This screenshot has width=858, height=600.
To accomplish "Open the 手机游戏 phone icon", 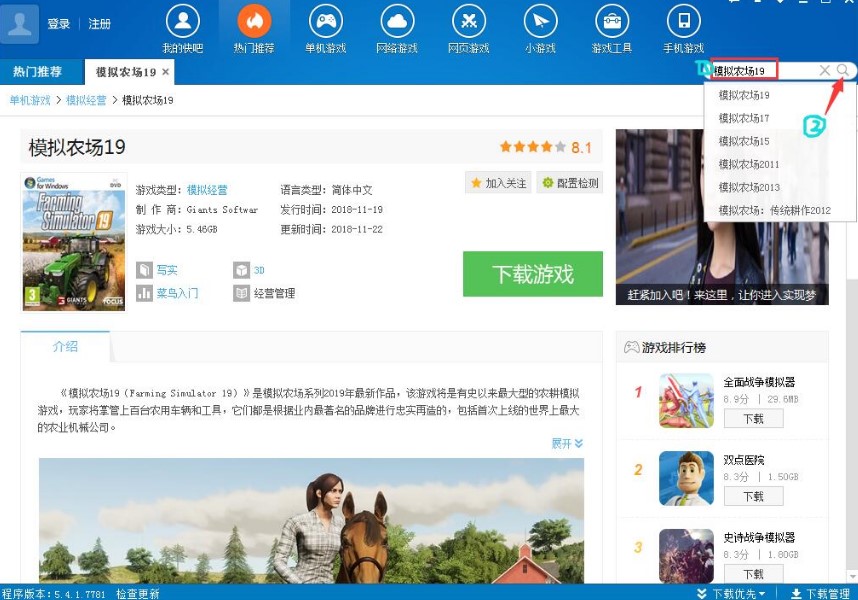I will coord(683,22).
